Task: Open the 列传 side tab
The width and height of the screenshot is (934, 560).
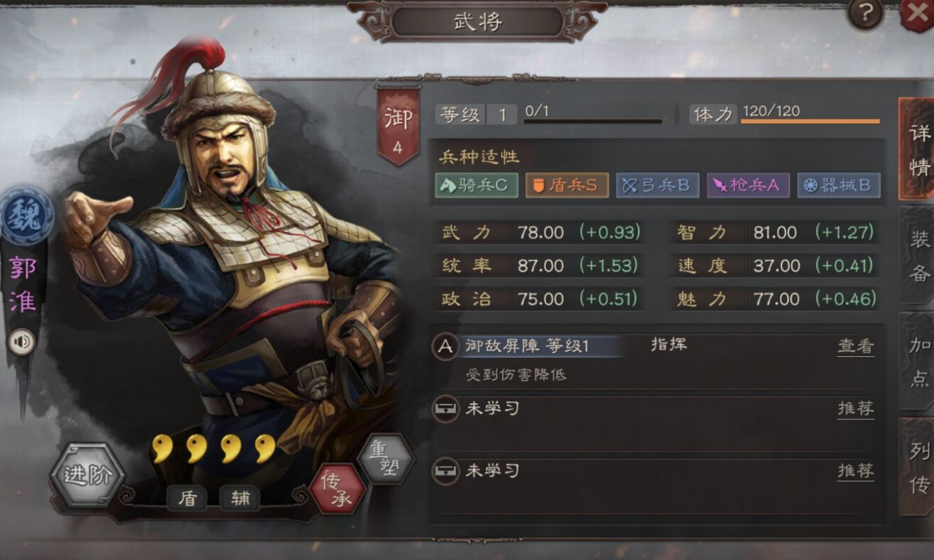Action: (918, 467)
